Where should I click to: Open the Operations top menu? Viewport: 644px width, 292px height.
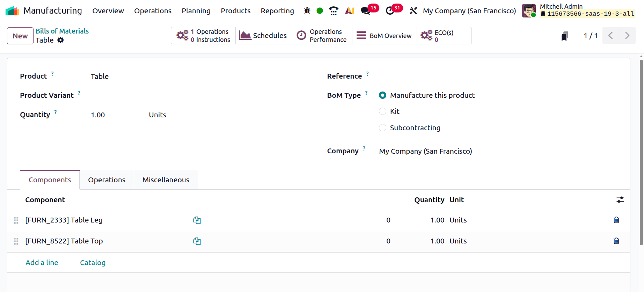pos(153,11)
